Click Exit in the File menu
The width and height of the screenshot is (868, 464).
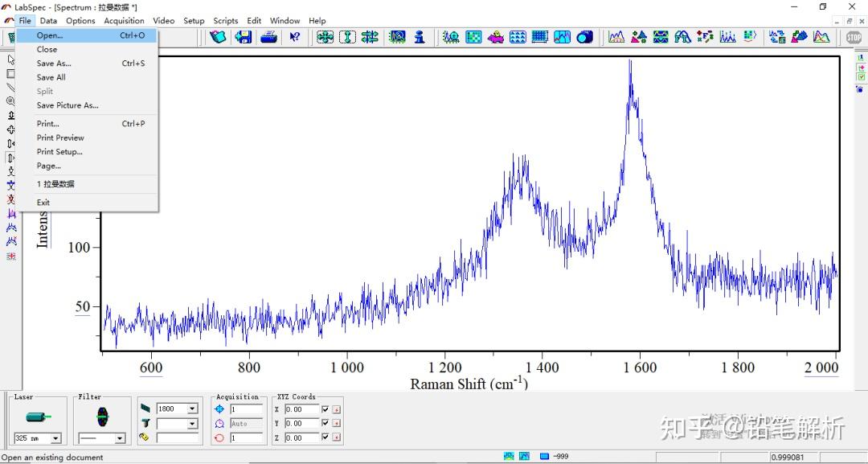pos(43,203)
